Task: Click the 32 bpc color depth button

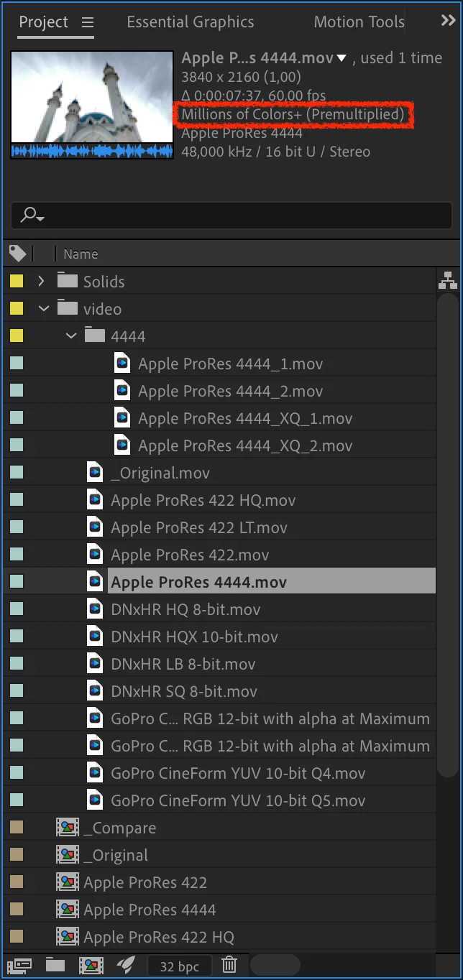Action: 179,966
